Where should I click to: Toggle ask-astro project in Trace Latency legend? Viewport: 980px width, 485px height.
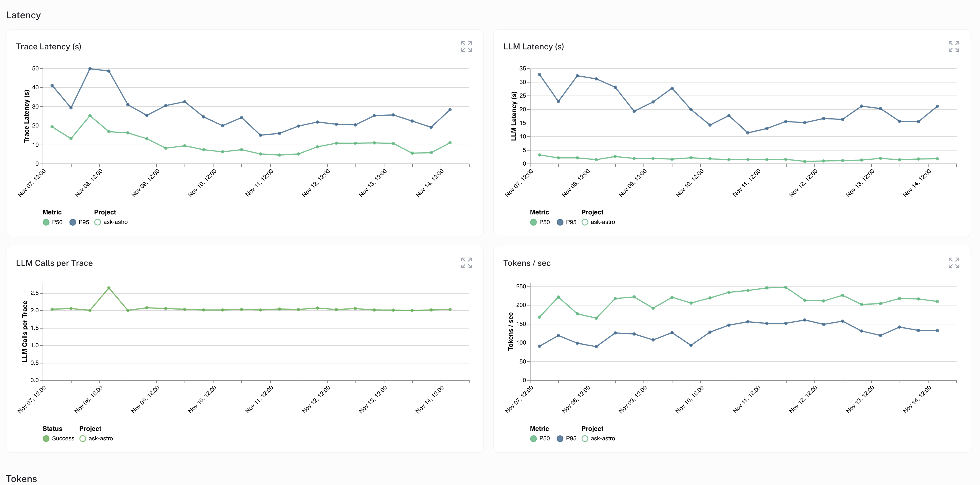[x=111, y=222]
